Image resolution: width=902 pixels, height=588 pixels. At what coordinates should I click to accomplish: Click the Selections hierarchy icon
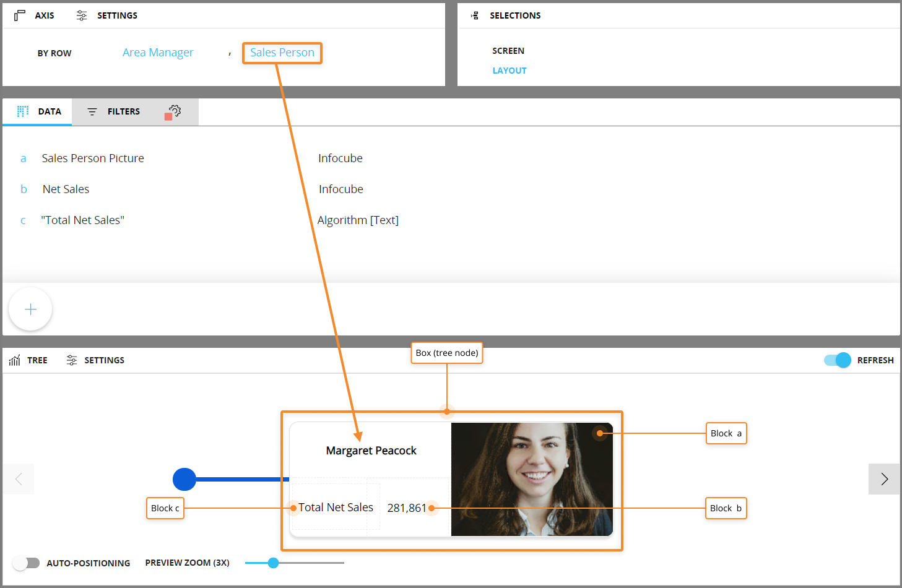(475, 15)
